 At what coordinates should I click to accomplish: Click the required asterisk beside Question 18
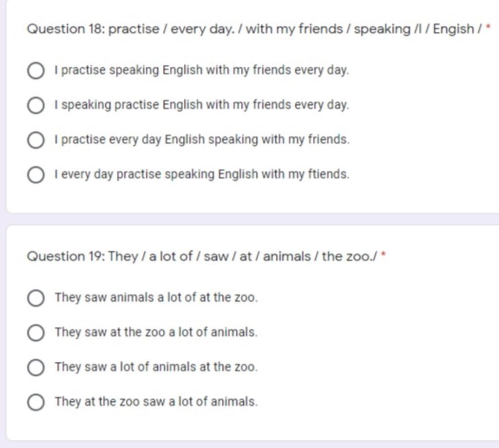click(x=488, y=27)
